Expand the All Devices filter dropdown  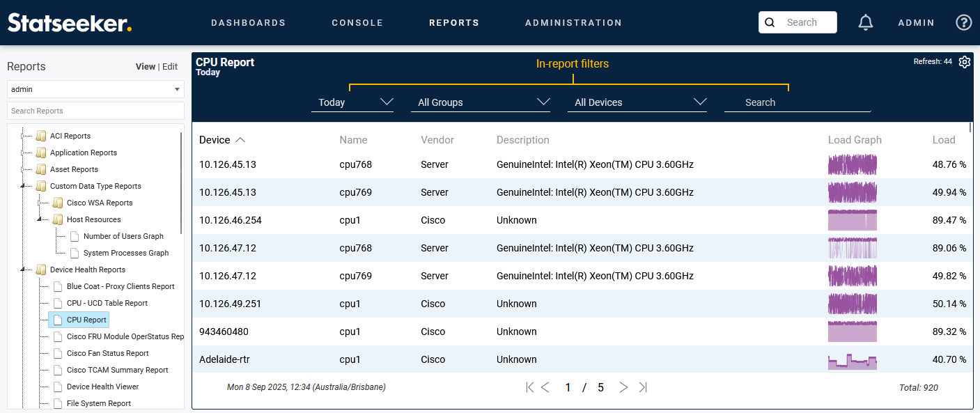[637, 102]
